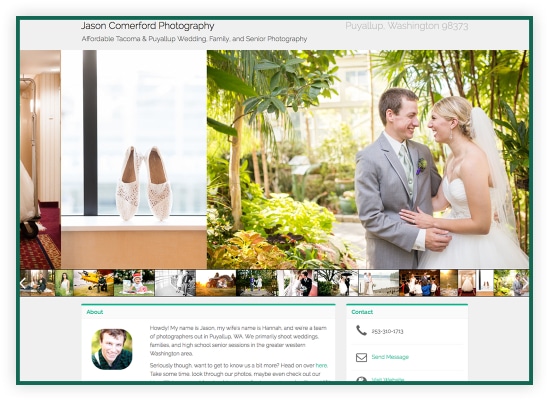Open the sunset field thumbnail
Viewport: 550px width, 402px height.
(216, 283)
